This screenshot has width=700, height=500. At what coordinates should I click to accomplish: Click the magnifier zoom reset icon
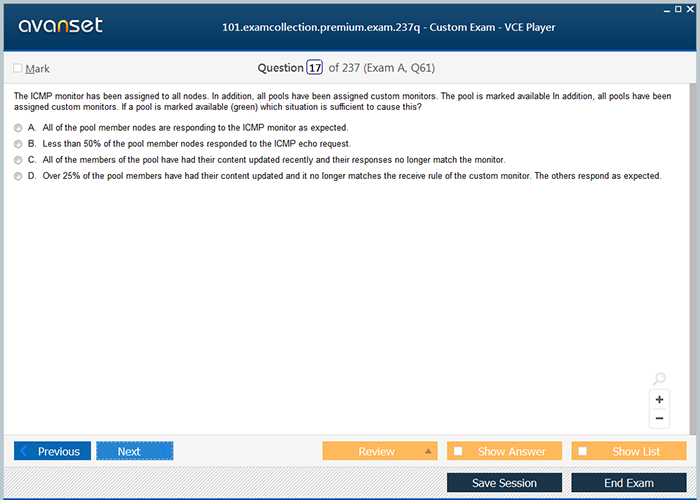659,379
